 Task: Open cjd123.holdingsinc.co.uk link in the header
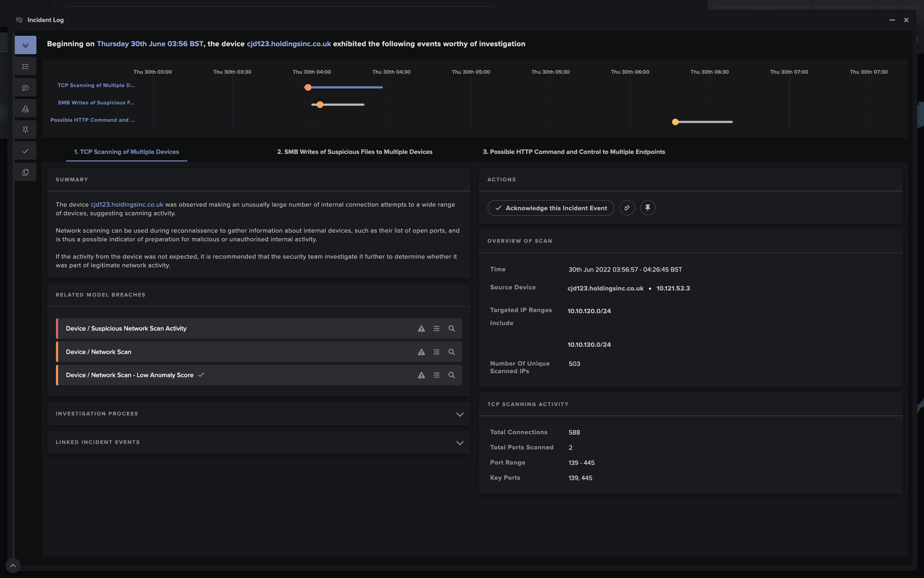[289, 44]
